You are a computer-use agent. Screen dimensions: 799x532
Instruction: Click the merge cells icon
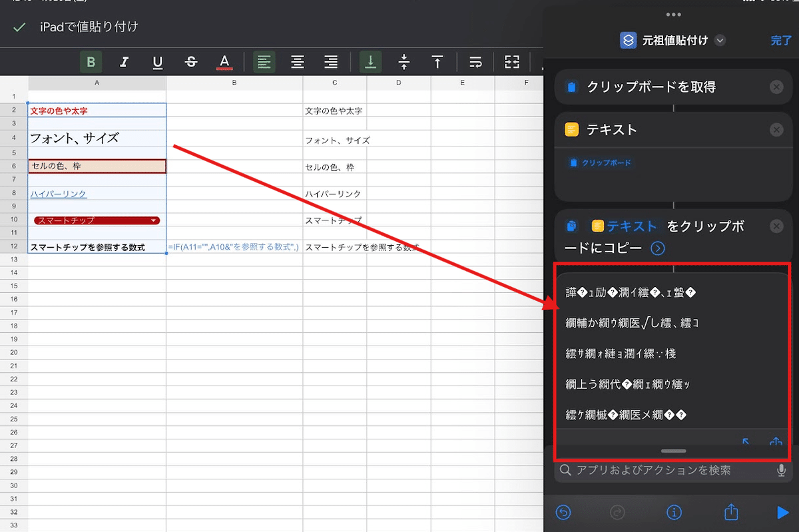pyautogui.click(x=511, y=62)
